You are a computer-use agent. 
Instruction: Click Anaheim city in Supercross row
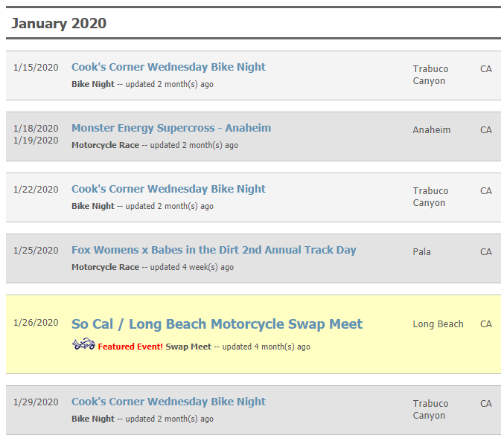(x=432, y=130)
